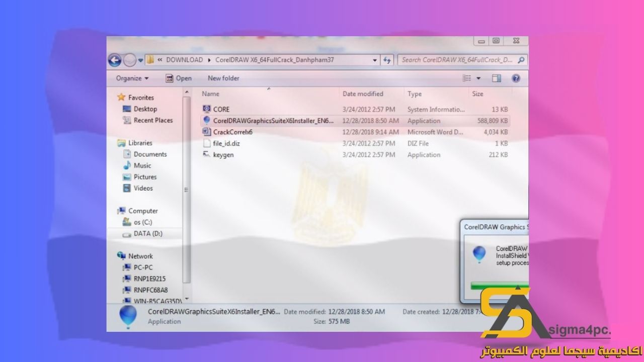The height and width of the screenshot is (362, 644).
Task: Click the keygen file name
Action: pyautogui.click(x=223, y=155)
